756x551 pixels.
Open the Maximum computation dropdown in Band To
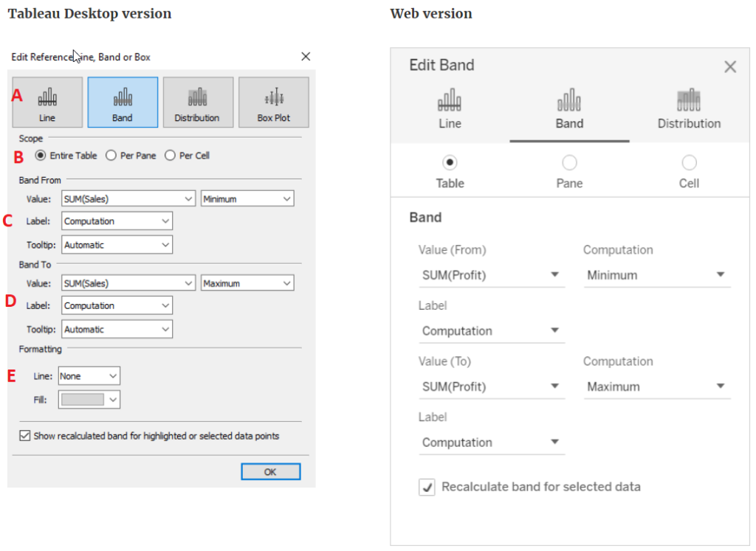click(x=247, y=283)
